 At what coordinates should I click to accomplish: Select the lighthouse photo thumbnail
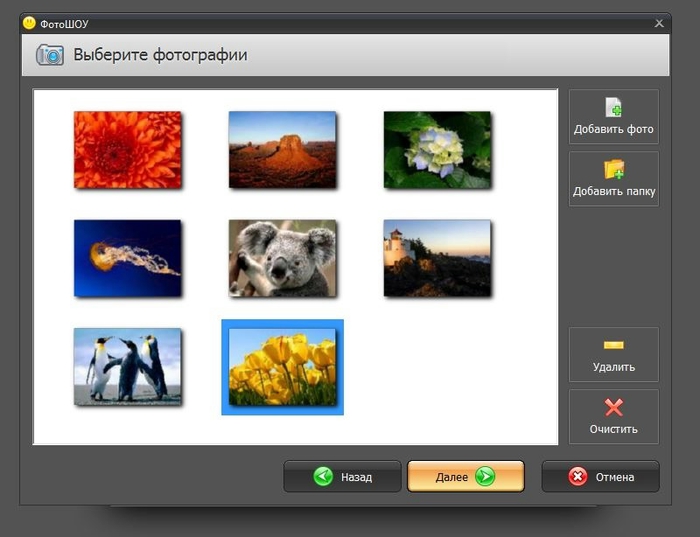point(437,258)
